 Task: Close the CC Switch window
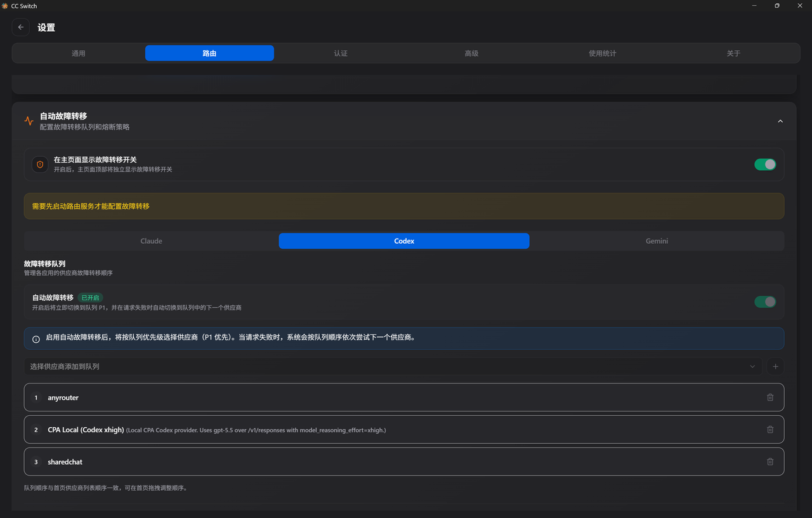point(800,6)
